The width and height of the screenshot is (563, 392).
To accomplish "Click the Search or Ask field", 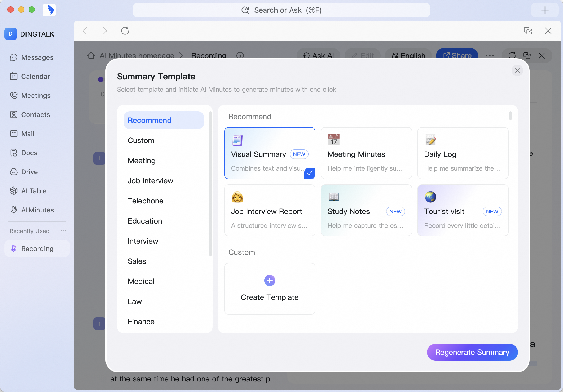I will coord(281,10).
